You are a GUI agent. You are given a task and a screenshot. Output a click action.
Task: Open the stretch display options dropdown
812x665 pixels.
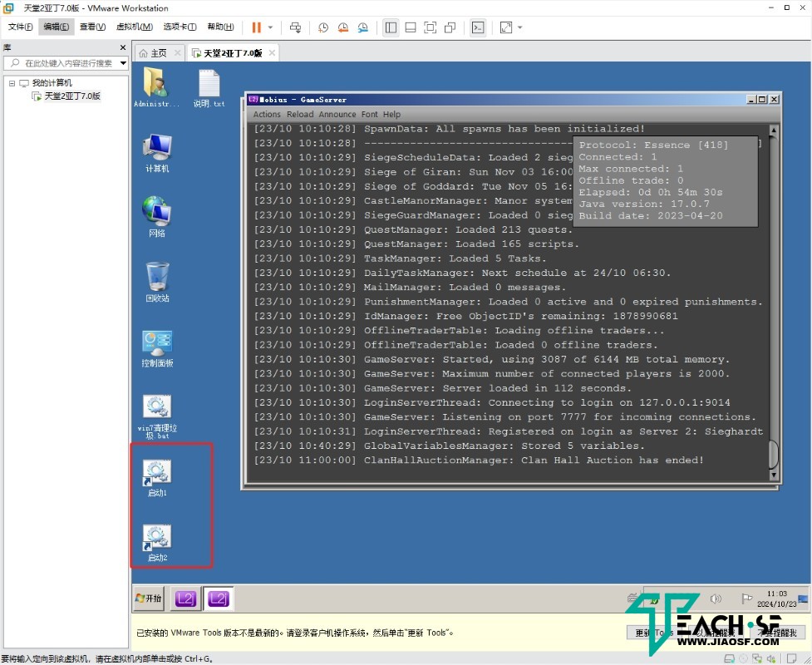click(520, 27)
